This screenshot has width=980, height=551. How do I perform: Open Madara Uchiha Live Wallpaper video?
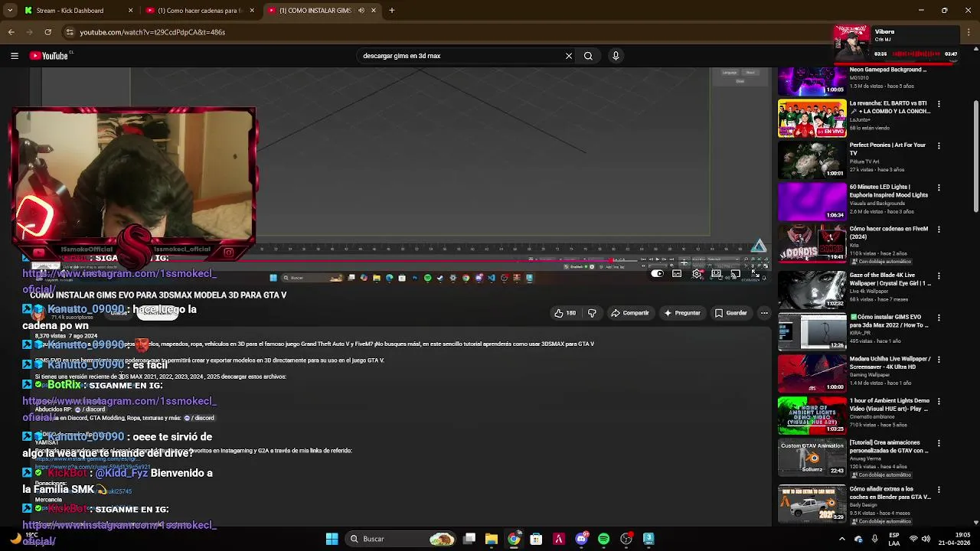point(812,373)
